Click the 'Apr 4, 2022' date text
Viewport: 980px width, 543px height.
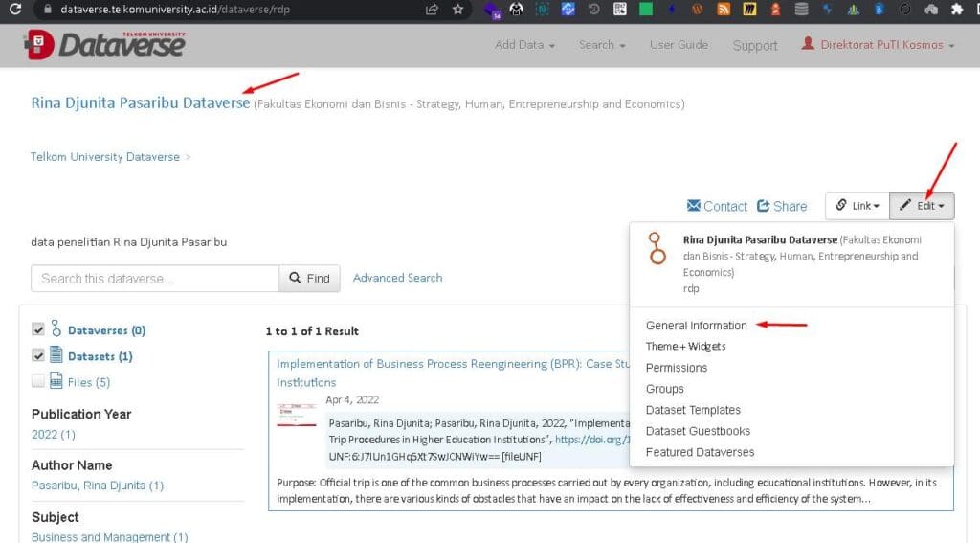(352, 399)
